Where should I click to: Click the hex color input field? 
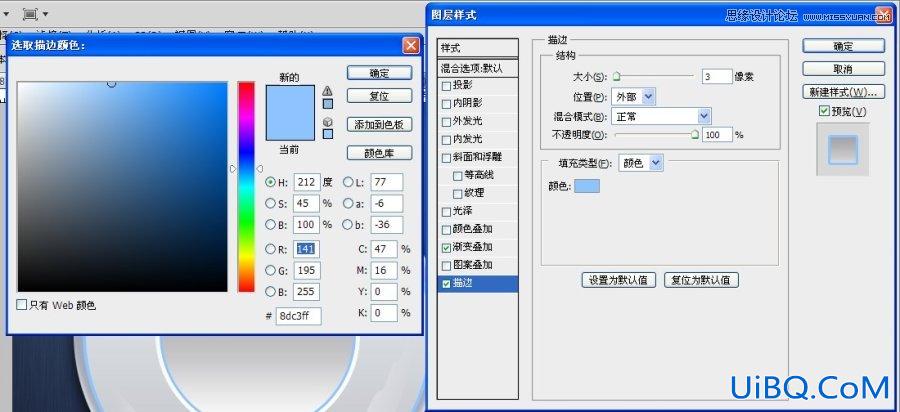[x=298, y=316]
